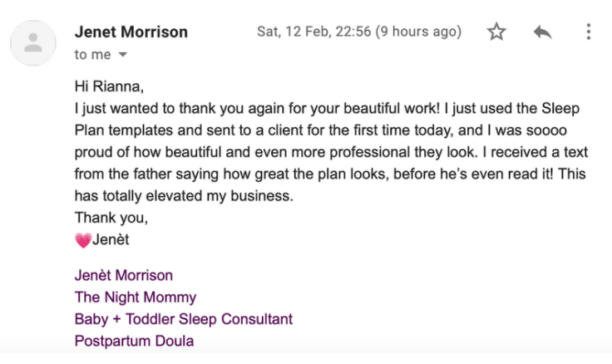Screen dimensions: 612x364
Task: Click the sender name Jenet Morrison in header
Action: 131,32
